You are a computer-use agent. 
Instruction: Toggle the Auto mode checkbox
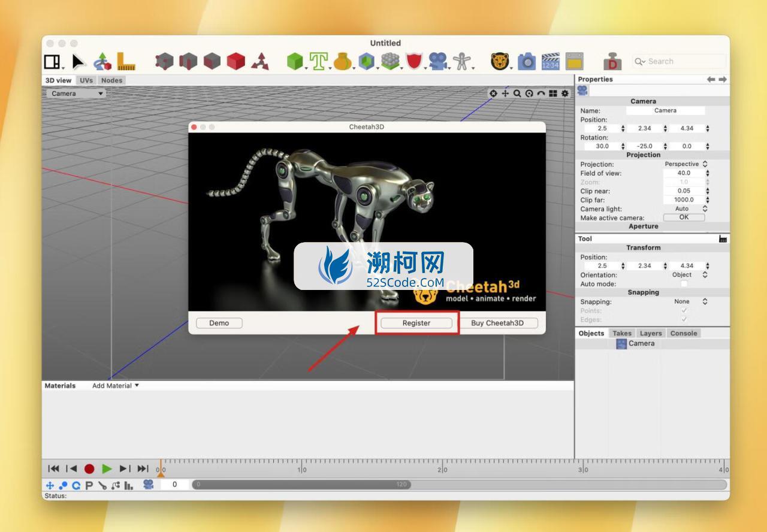(x=684, y=284)
